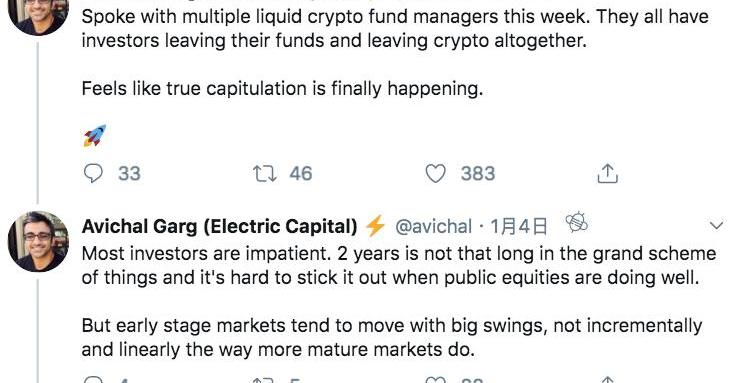738x383 pixels.
Task: Click the lightning bolt next to Electric Capital
Action: 375,226
